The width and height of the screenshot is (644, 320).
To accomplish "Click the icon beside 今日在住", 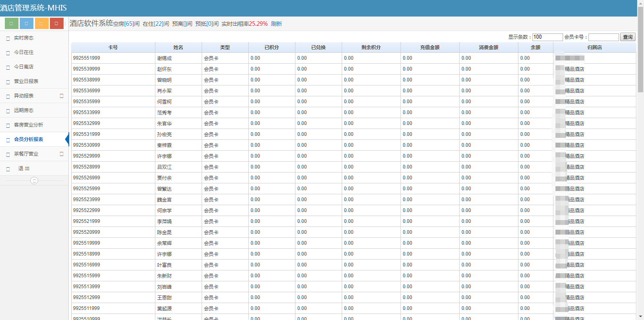I will pyautogui.click(x=8, y=53).
